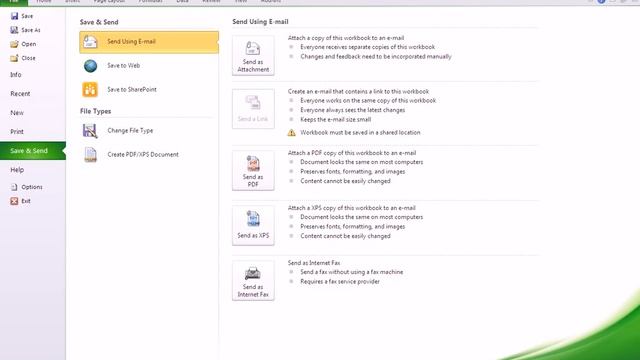Click 'Send a fax without using a fax machine' text
This screenshot has width=640, height=360.
coord(351,272)
